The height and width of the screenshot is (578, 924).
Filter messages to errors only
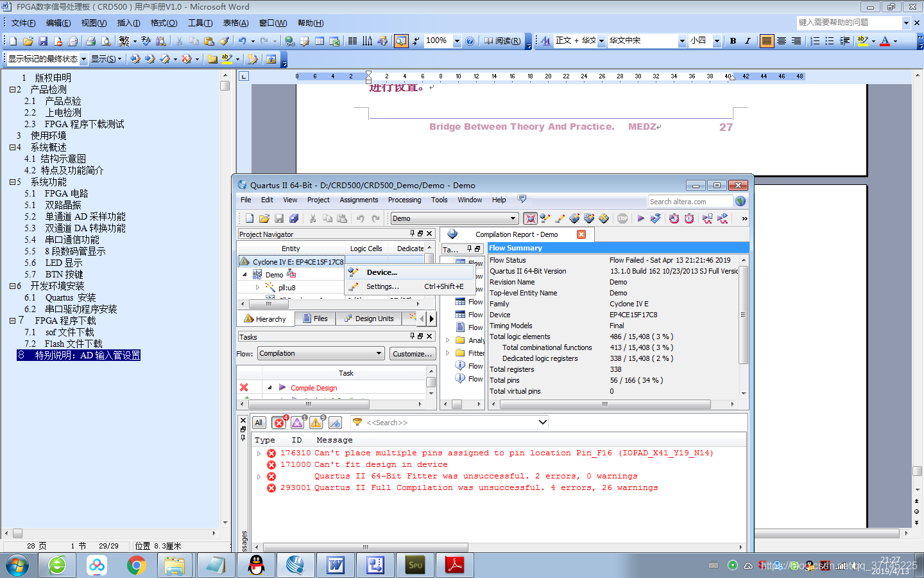[279, 423]
